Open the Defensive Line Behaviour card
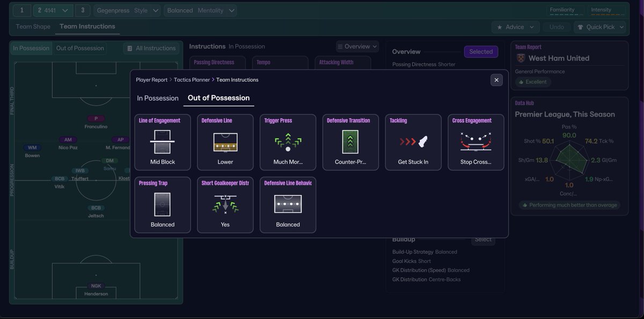This screenshot has height=319, width=644. [x=288, y=205]
